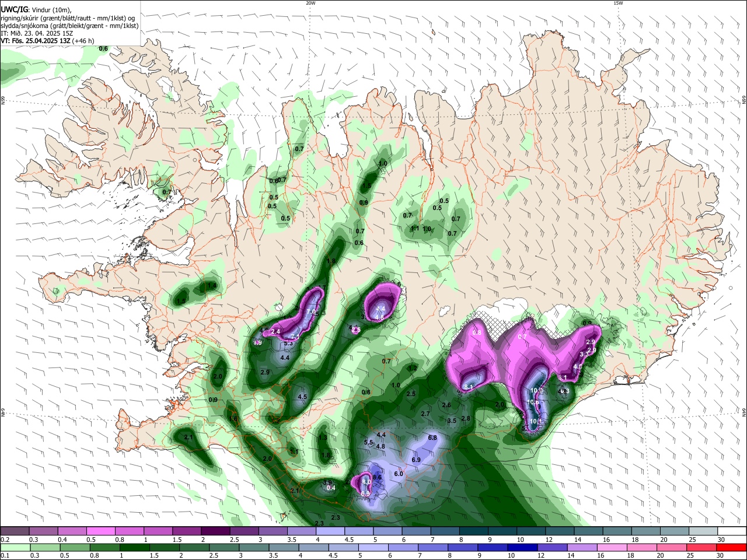747x560 pixels.
Task: Click the 2.4 value in the purple snow area
Action: [x=276, y=331]
